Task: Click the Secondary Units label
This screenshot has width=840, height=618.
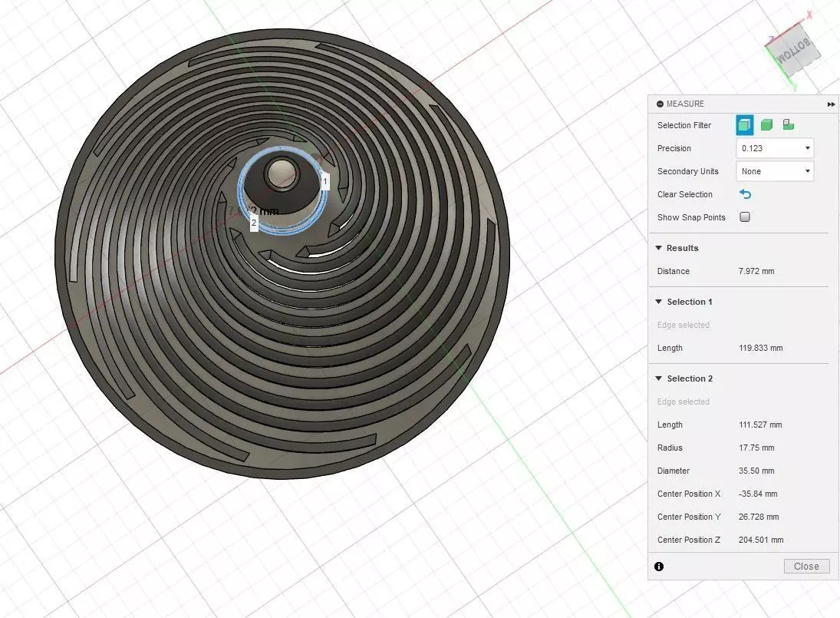Action: click(x=688, y=171)
